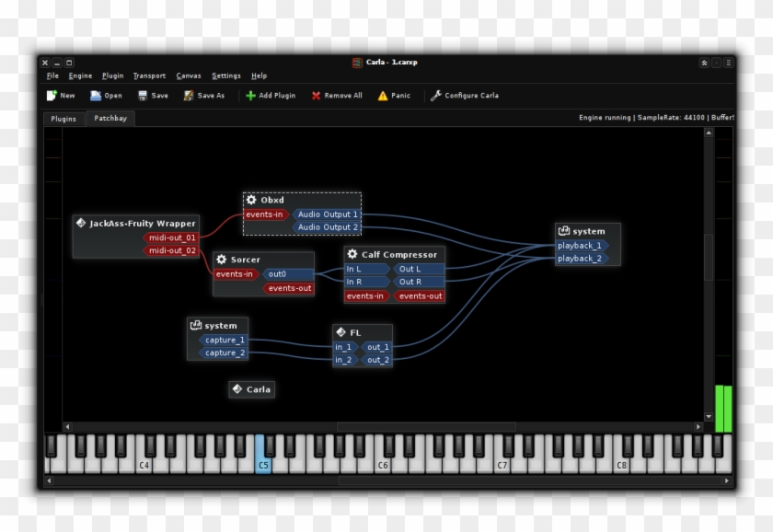This screenshot has height=532, width=773.
Task: Click the gear icon on Calf Compressor
Action: [352, 254]
